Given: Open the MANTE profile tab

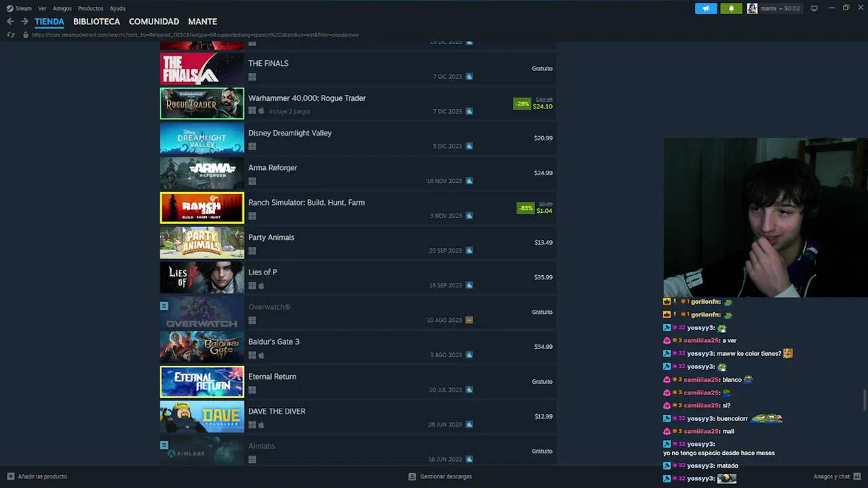Looking at the screenshot, I should 202,22.
